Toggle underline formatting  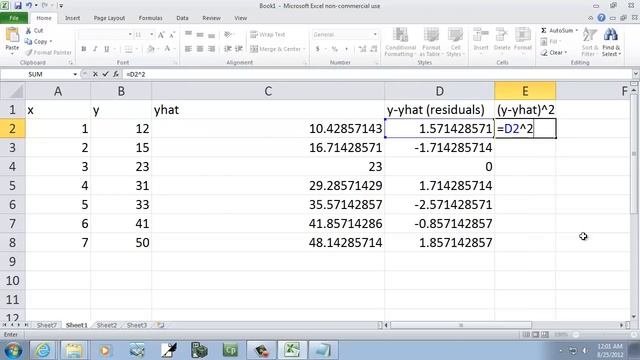coord(107,49)
